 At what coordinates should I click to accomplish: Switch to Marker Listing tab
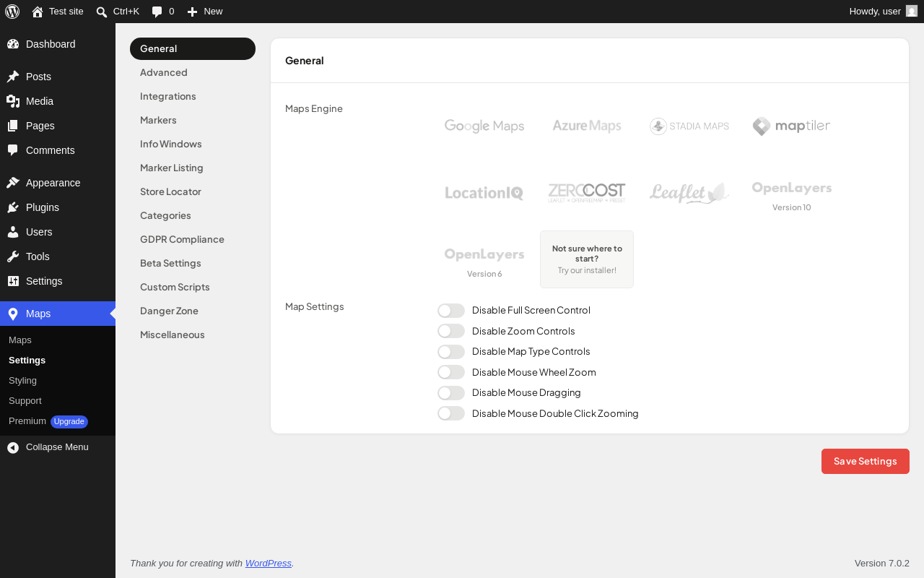tap(193, 168)
